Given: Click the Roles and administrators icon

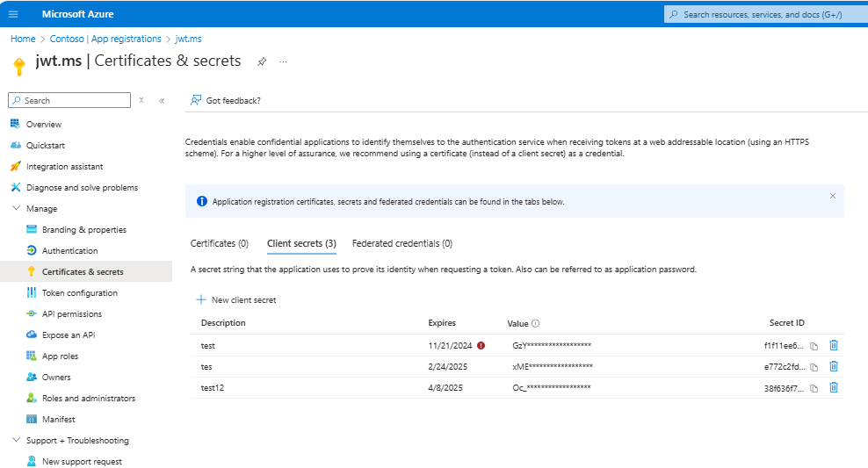Looking at the screenshot, I should (32, 398).
